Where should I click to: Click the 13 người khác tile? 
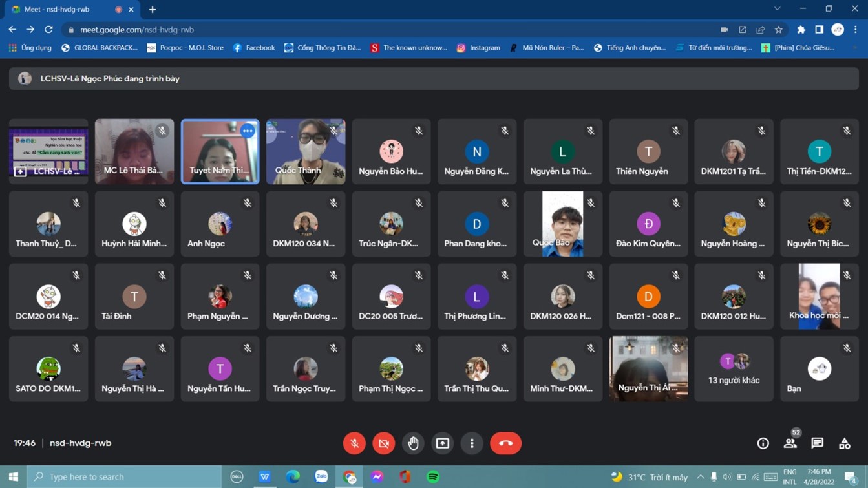point(734,369)
